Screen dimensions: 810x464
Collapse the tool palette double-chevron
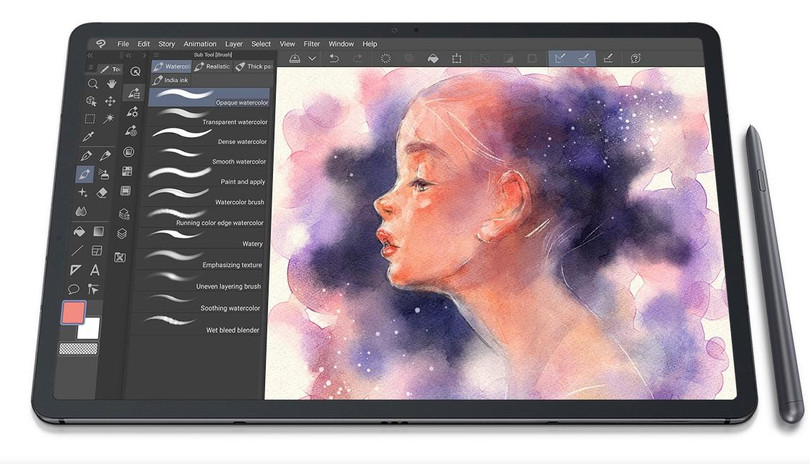pyautogui.click(x=90, y=55)
